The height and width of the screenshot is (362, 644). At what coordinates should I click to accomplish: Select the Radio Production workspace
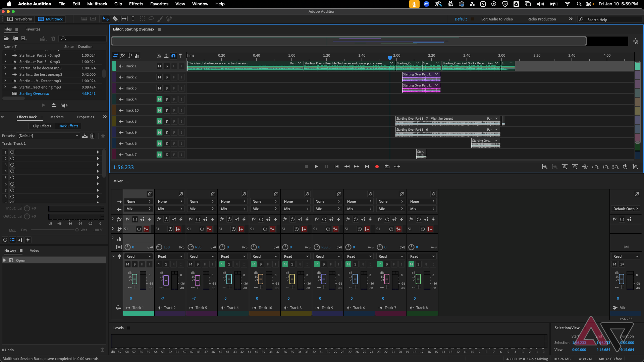click(x=541, y=19)
